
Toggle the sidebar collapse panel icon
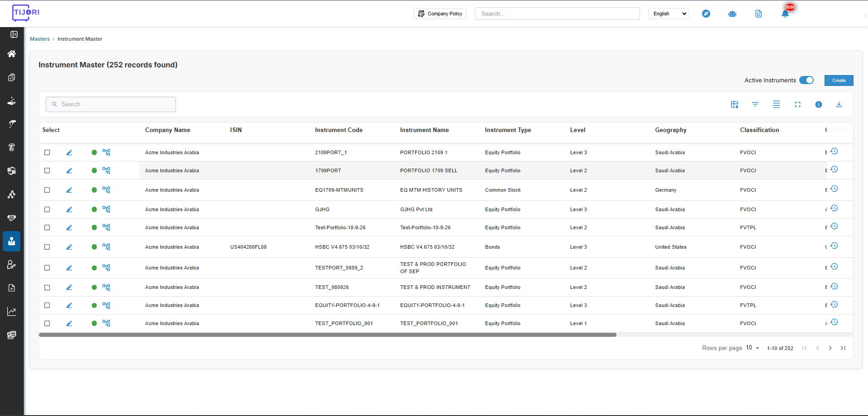tap(14, 34)
